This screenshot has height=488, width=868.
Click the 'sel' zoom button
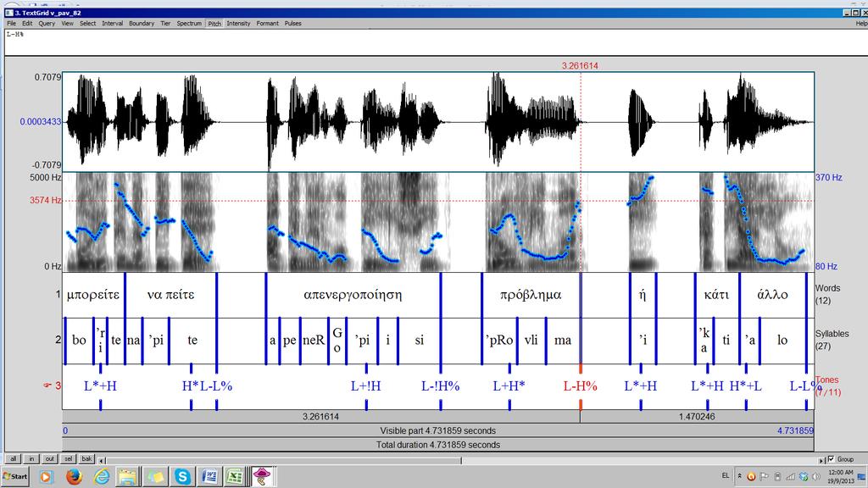coord(68,458)
